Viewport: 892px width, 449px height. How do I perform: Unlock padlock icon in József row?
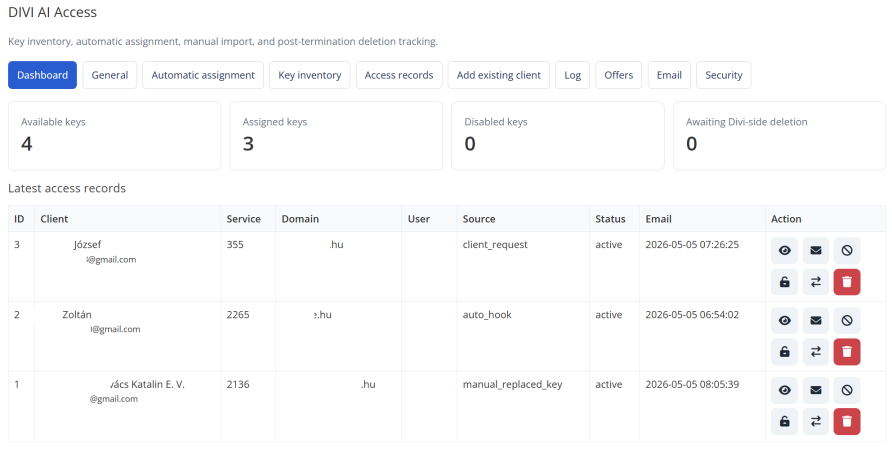point(784,282)
